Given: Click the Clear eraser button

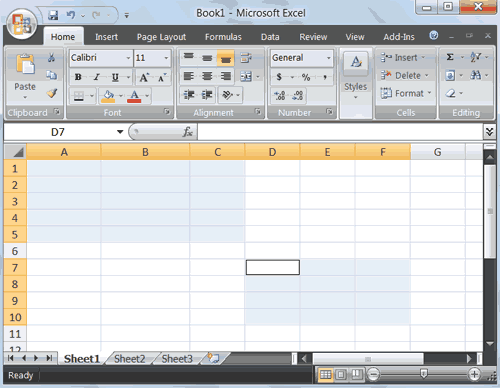Looking at the screenshot, I should tap(450, 93).
